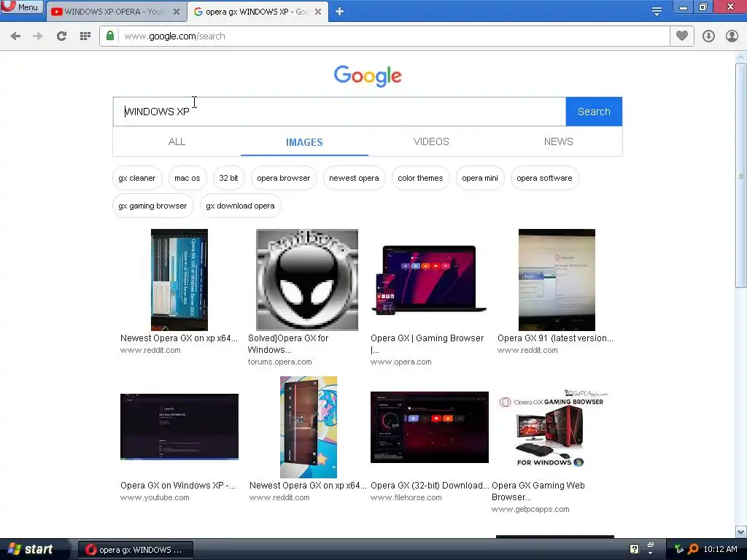Select the gx cleaner suggestion chip
Viewport: 747px width, 560px height.
[x=137, y=178]
